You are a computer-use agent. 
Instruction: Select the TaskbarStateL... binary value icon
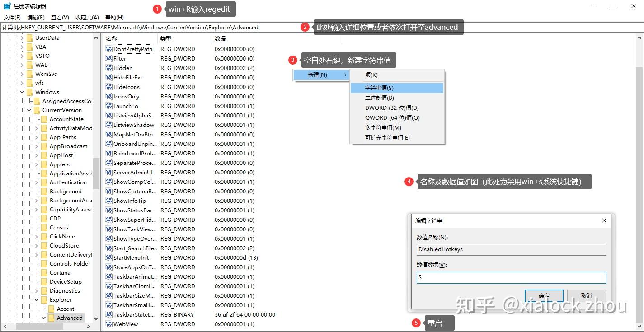pyautogui.click(x=109, y=314)
